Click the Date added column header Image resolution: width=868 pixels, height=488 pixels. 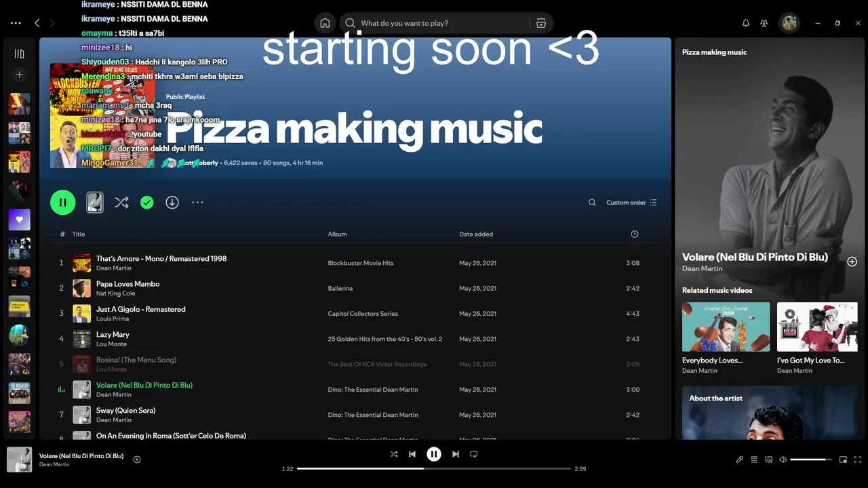pos(476,234)
